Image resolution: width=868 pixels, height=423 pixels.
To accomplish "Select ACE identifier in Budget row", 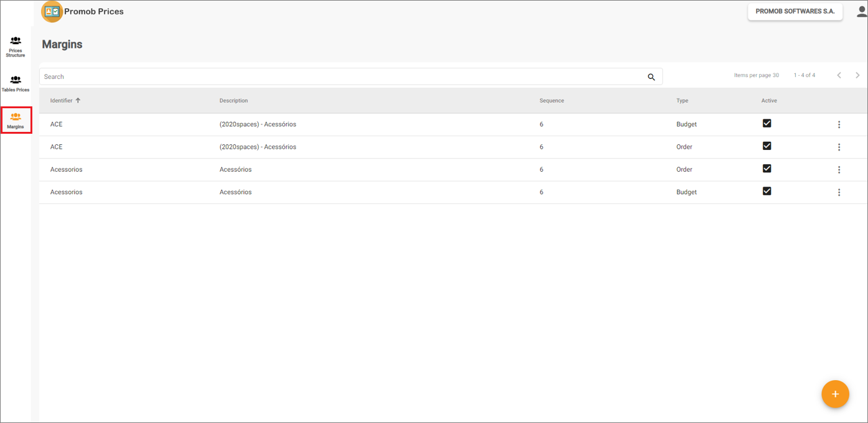I will (x=57, y=124).
